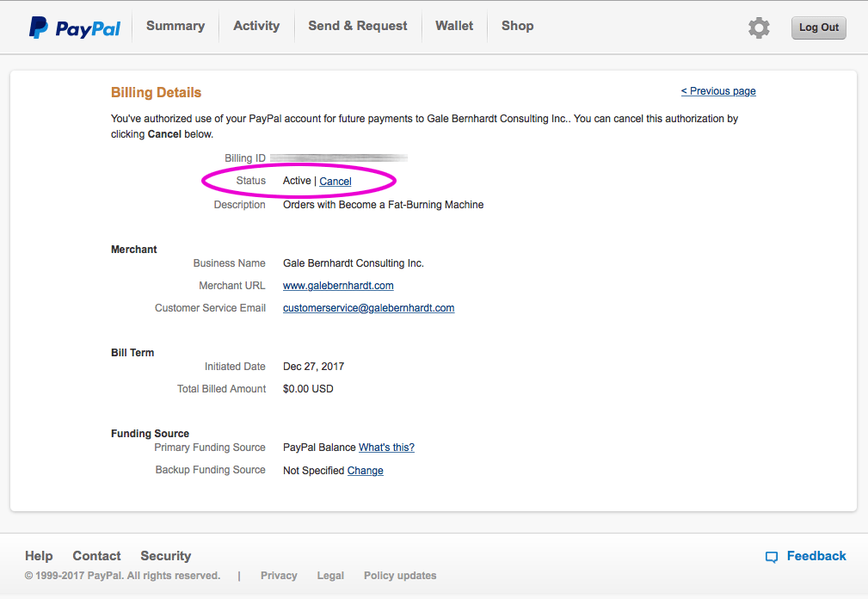This screenshot has width=868, height=599.
Task: Select the Dec 27, 2017 initiated date
Action: click(313, 367)
